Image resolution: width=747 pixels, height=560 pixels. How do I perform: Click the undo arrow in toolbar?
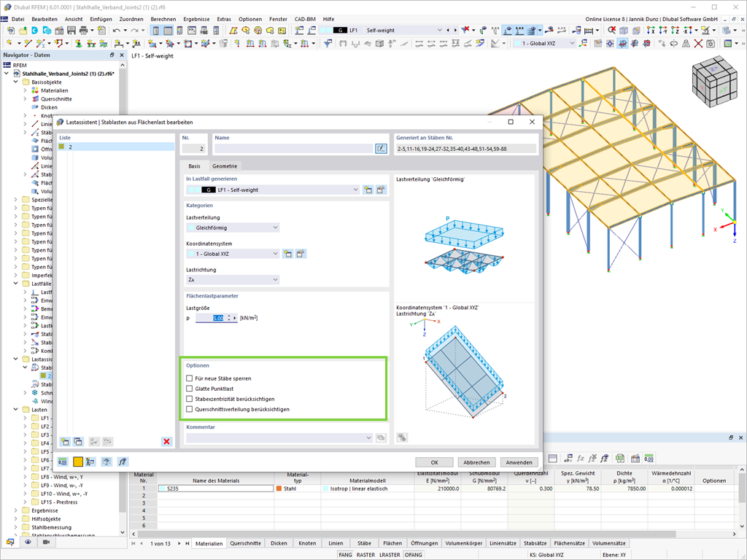click(x=116, y=31)
